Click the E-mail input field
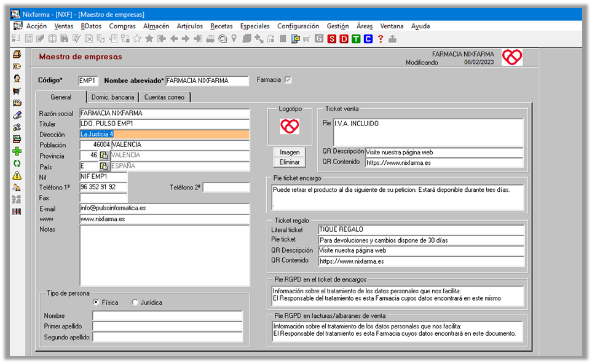 click(165, 208)
